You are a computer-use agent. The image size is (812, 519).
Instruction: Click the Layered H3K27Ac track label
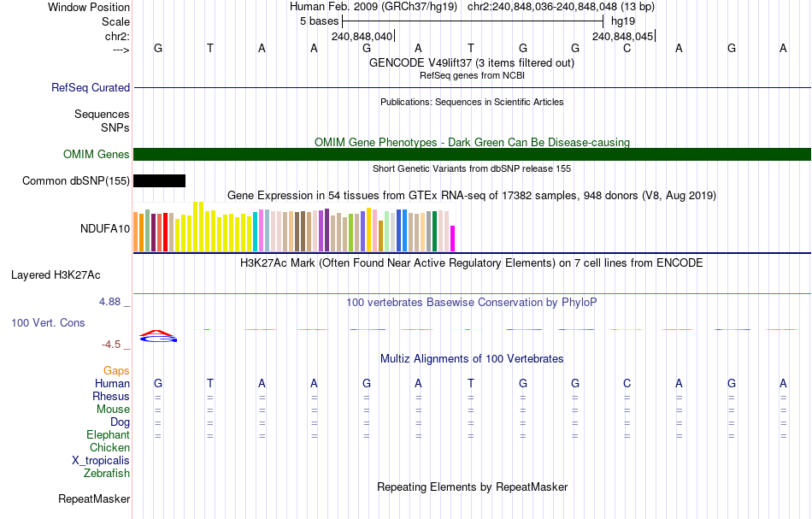click(x=56, y=275)
